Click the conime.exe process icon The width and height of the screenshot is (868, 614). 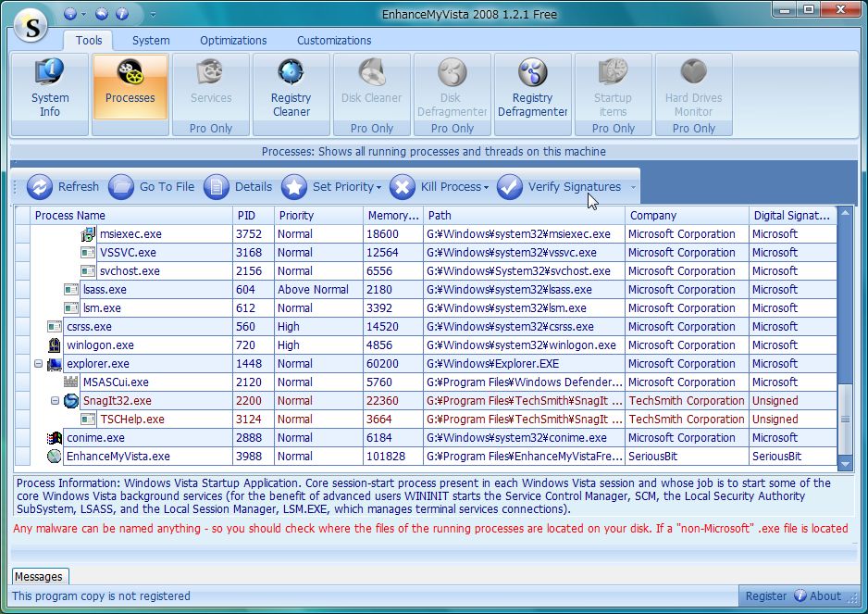pos(55,438)
